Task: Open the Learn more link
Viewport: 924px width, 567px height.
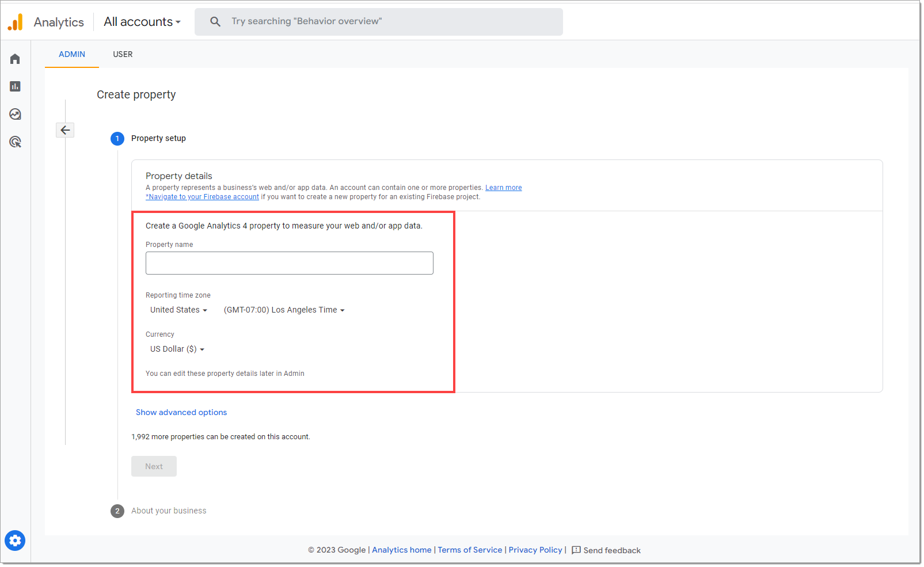Action: coord(503,188)
